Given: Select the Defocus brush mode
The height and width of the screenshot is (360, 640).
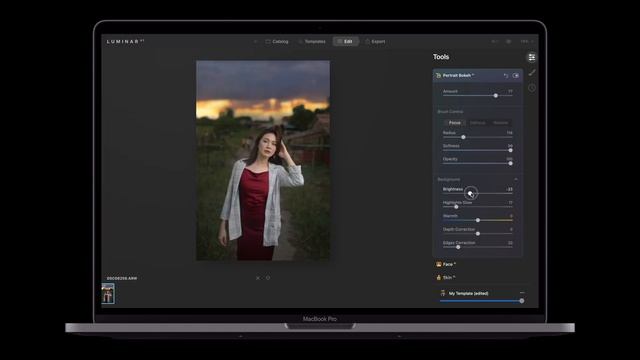Looking at the screenshot, I should 477,123.
